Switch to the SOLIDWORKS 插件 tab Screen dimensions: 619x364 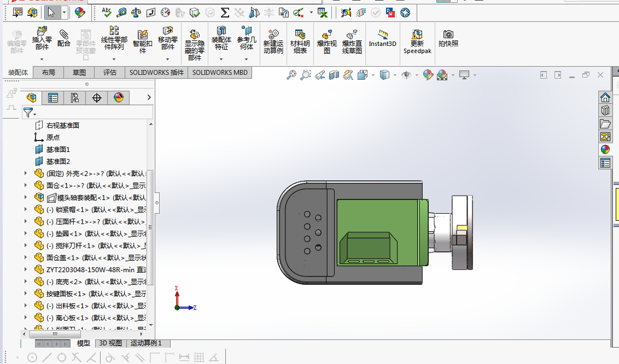pos(157,73)
